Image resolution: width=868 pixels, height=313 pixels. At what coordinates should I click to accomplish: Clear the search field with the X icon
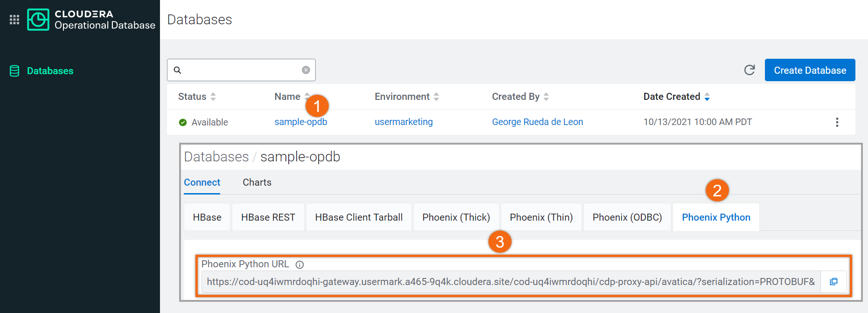[306, 70]
